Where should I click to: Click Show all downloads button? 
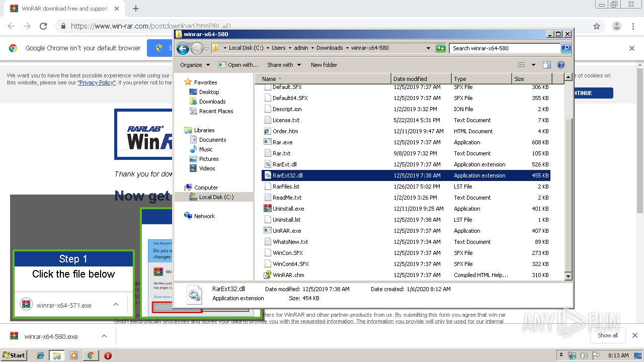tap(607, 335)
